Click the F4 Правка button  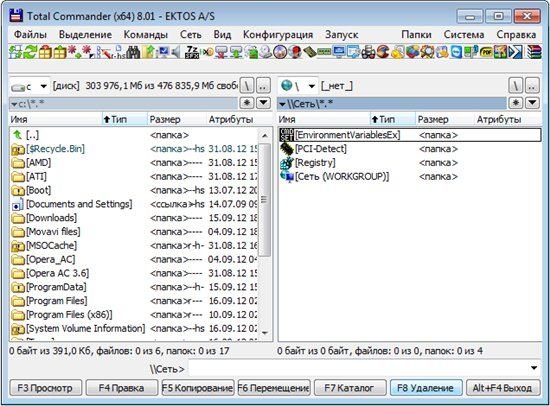(121, 388)
